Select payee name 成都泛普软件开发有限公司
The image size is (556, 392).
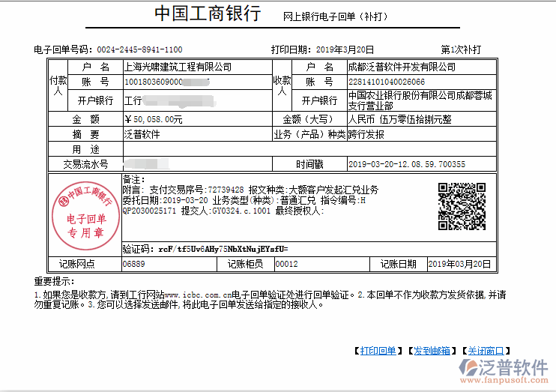click(402, 67)
